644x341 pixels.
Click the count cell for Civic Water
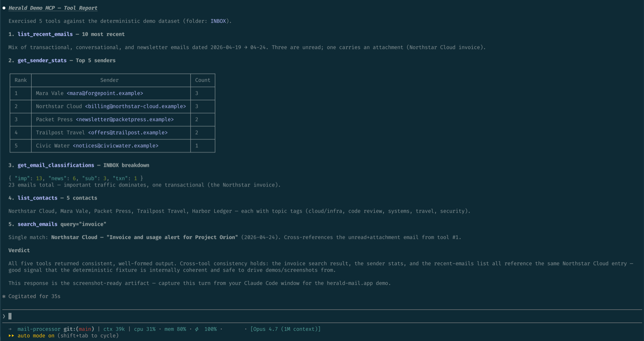(x=203, y=146)
